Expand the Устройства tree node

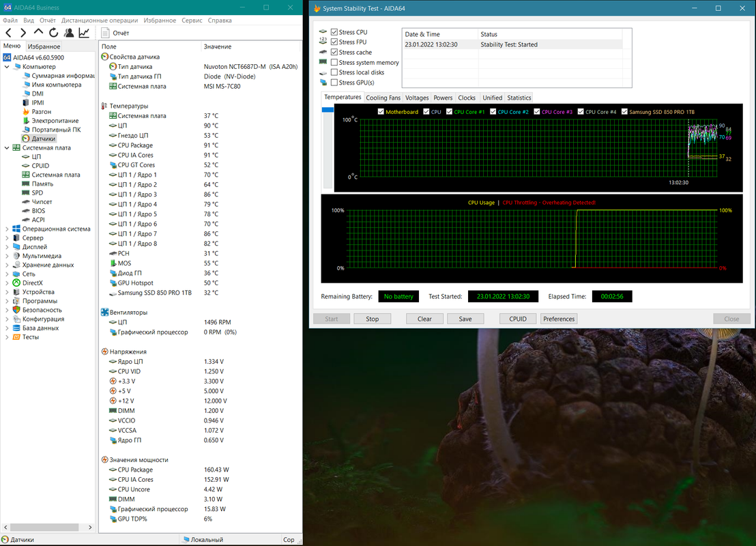click(7, 292)
